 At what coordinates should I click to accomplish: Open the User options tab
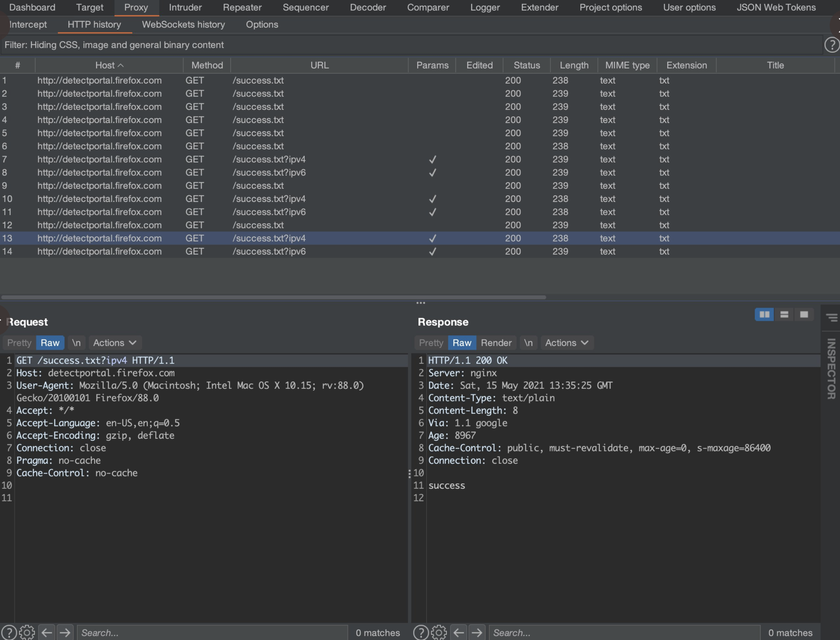coord(689,7)
